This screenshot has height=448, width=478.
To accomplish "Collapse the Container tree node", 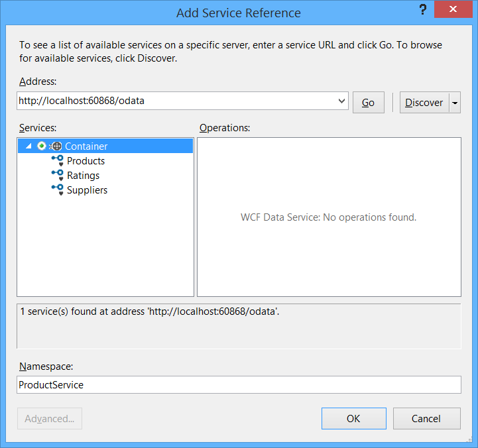I will [28, 146].
